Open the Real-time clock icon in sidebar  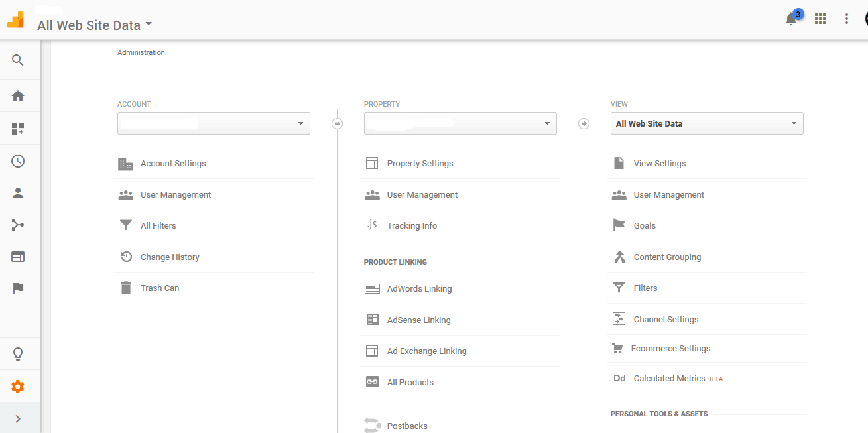(18, 161)
